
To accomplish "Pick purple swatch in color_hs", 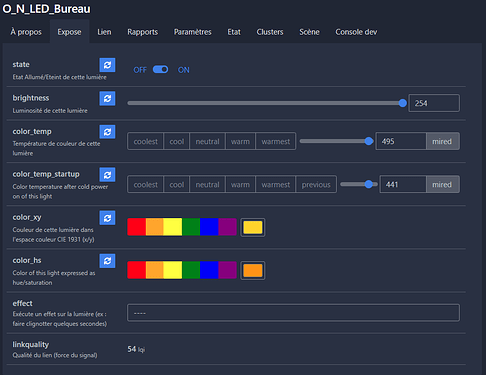I will 227,270.
